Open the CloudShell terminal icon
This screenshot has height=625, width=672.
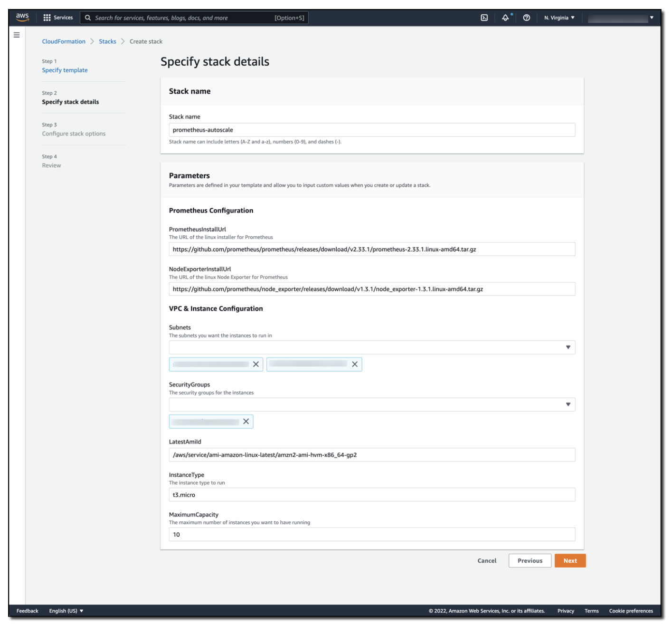[x=484, y=18]
